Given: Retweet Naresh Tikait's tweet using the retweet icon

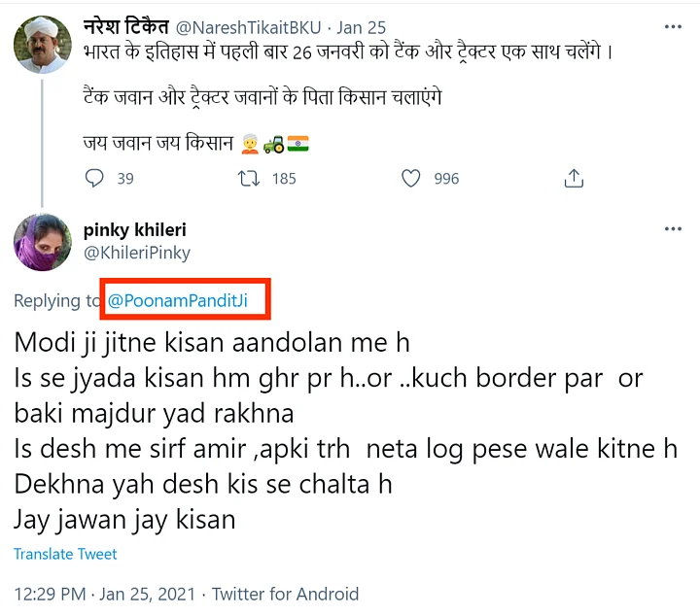Looking at the screenshot, I should [250, 179].
